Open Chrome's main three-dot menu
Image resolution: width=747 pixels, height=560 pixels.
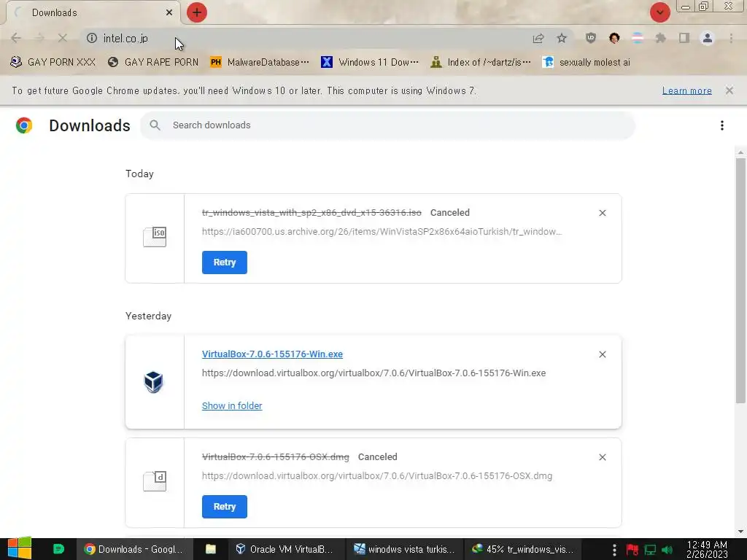[x=731, y=38]
